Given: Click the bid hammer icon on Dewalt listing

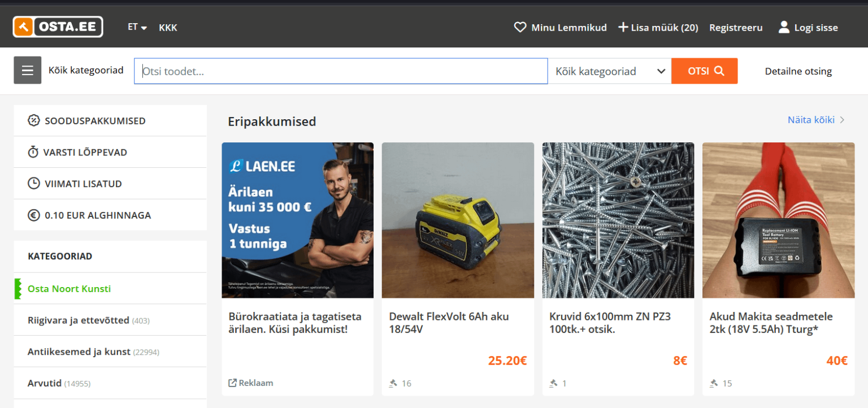Looking at the screenshot, I should (x=393, y=383).
